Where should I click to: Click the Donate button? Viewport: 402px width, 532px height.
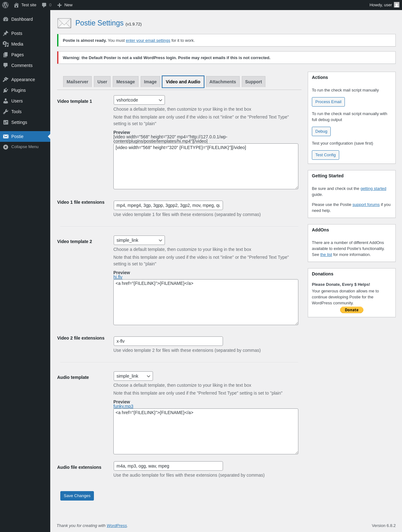(x=352, y=310)
